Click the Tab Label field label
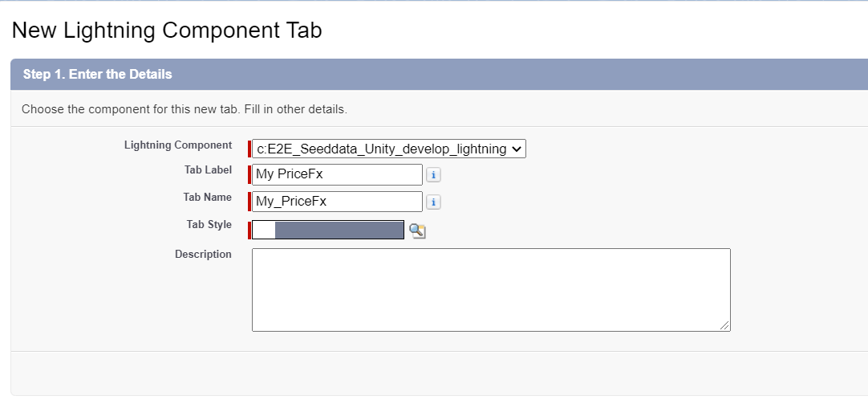This screenshot has width=868, height=404. pos(208,170)
